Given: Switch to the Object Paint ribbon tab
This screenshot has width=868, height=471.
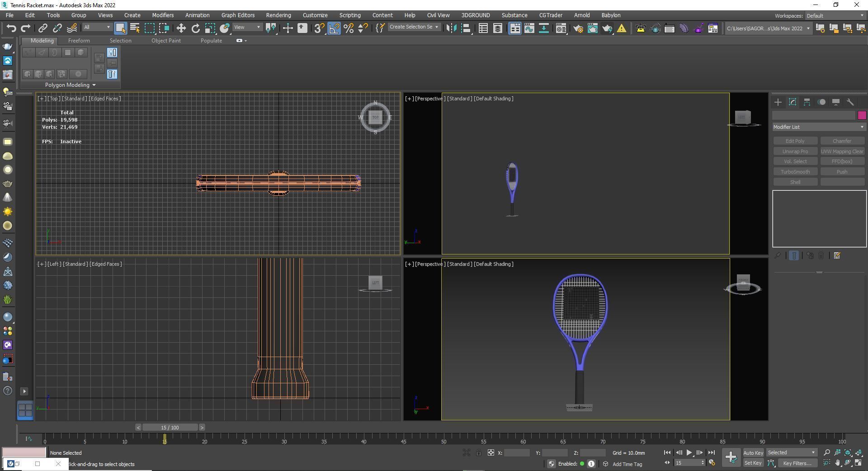Looking at the screenshot, I should point(166,41).
